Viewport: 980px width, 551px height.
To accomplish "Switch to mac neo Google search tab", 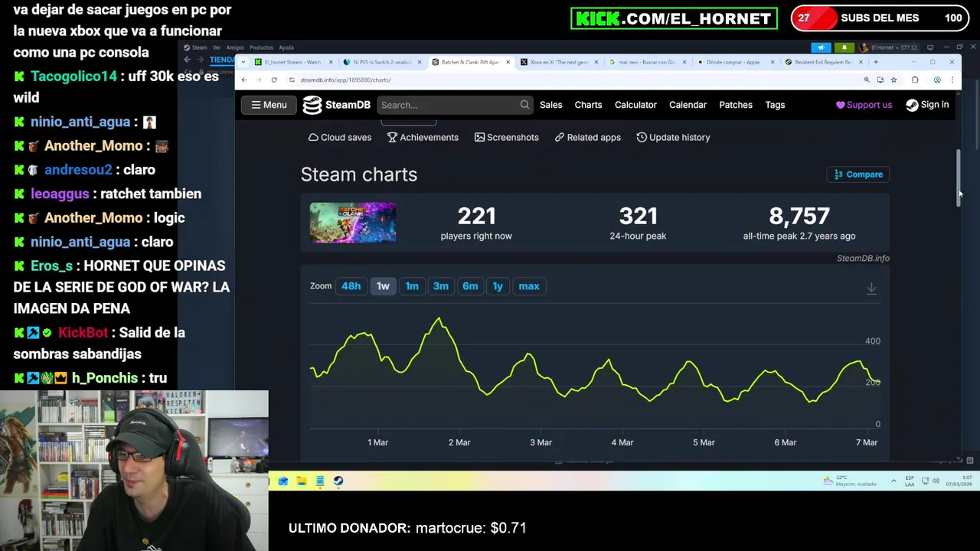I will click(x=647, y=62).
